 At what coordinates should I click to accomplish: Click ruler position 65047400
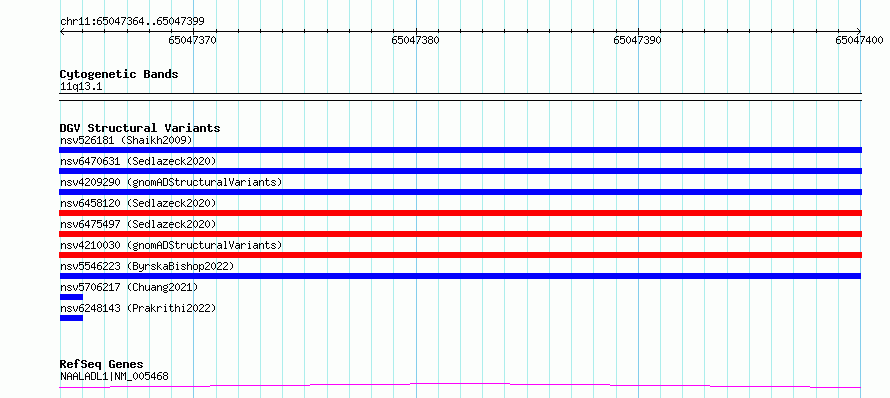tap(859, 41)
